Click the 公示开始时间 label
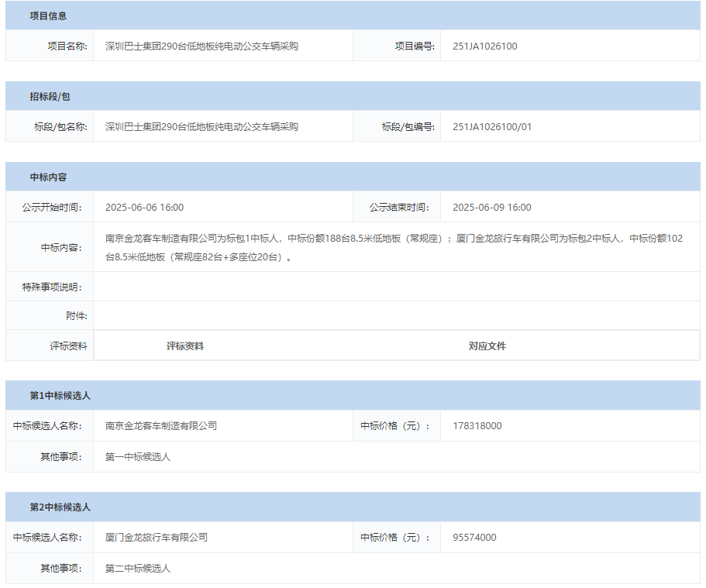Screen dimensions: 706x588 (x=52, y=208)
